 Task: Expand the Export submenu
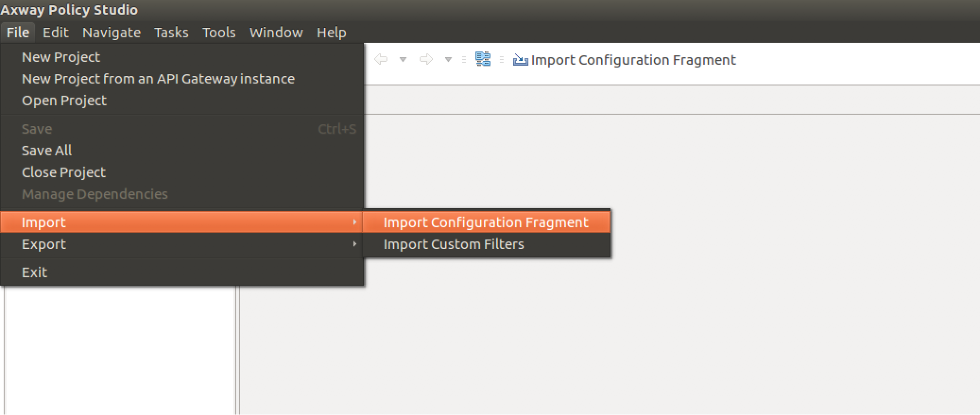tap(182, 244)
